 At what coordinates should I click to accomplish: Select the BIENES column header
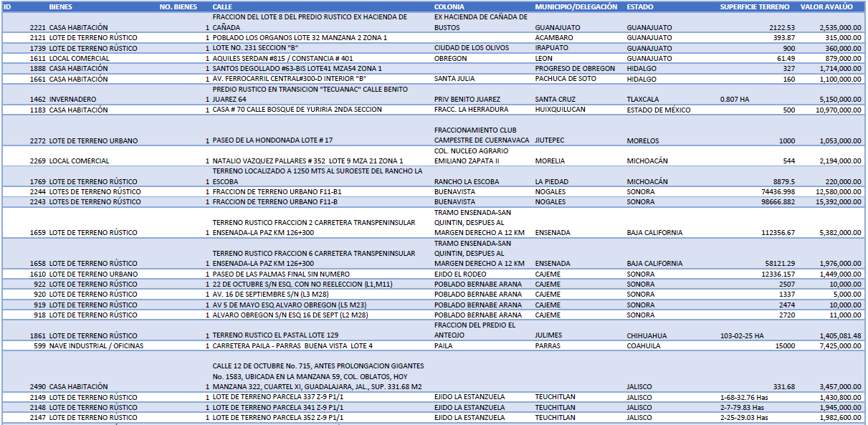(62, 6)
